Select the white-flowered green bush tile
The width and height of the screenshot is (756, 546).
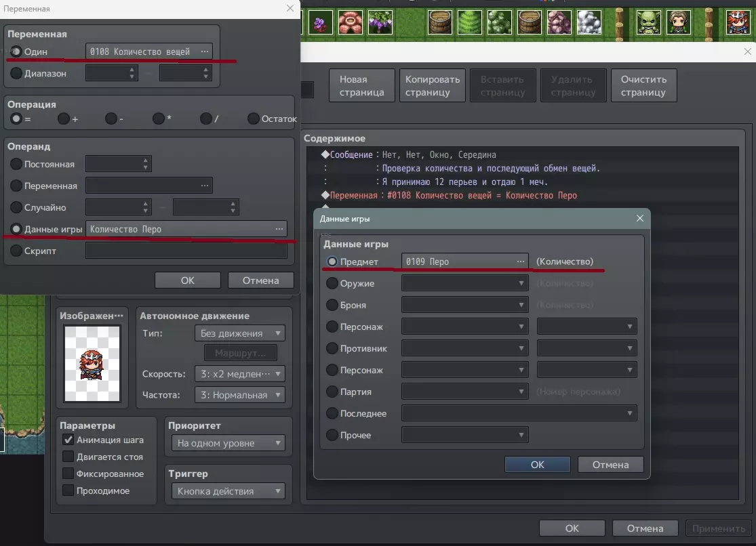pyautogui.click(x=500, y=22)
